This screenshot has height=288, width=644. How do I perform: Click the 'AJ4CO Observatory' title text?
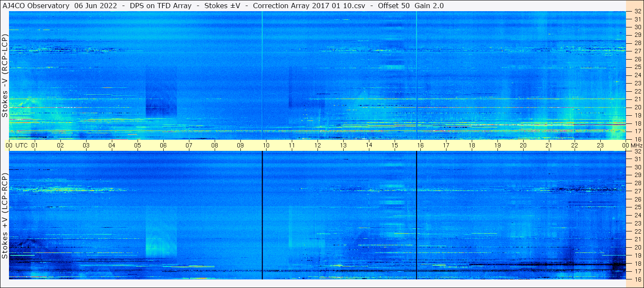(36, 6)
